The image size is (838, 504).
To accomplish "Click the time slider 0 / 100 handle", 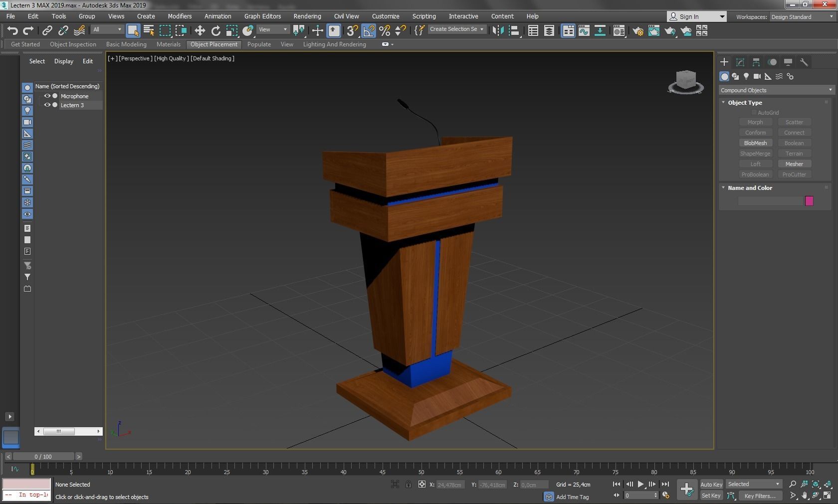I will pos(43,456).
